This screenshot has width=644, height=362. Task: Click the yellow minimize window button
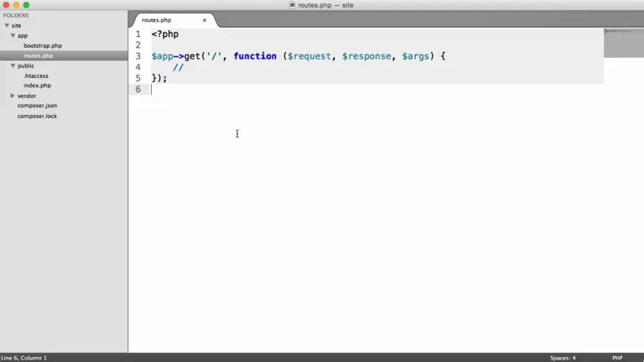(16, 5)
